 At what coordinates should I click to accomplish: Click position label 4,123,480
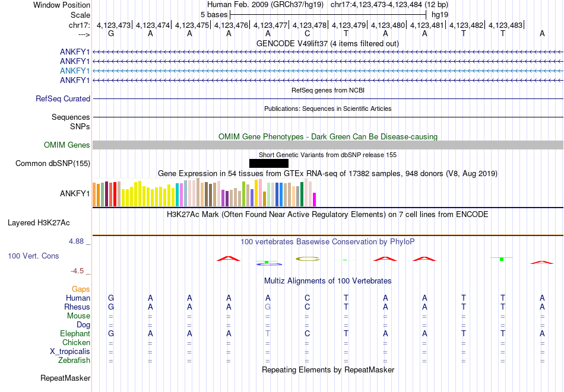click(x=388, y=25)
